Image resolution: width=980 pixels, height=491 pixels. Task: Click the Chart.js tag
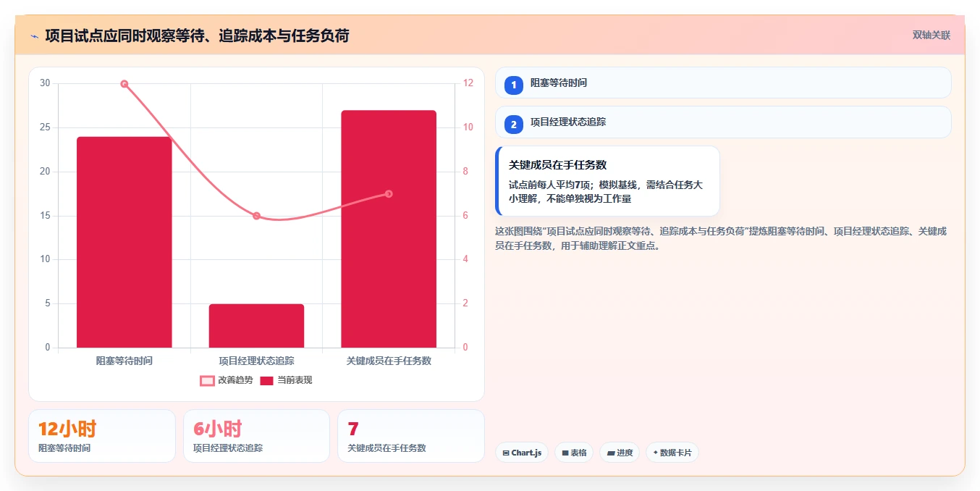(522, 453)
